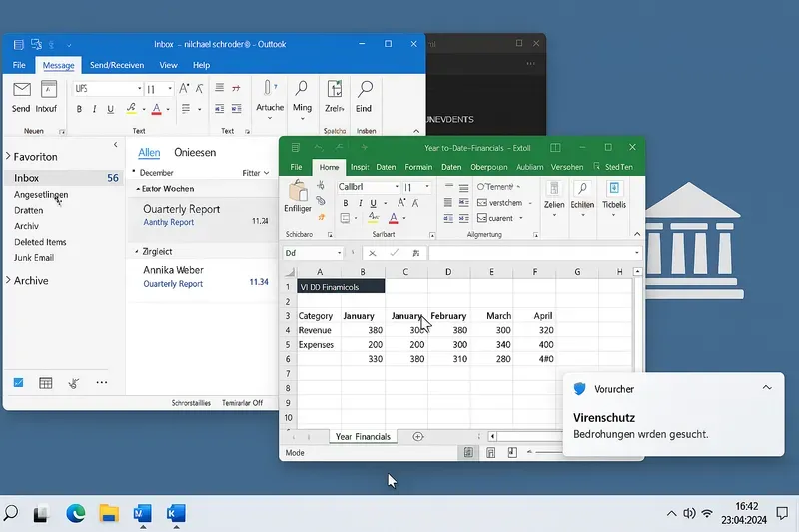Open the Excel Home tab

pyautogui.click(x=329, y=167)
